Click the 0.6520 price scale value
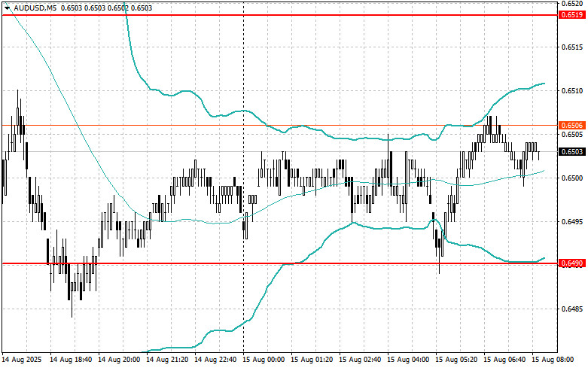The height and width of the screenshot is (368, 588). click(572, 4)
